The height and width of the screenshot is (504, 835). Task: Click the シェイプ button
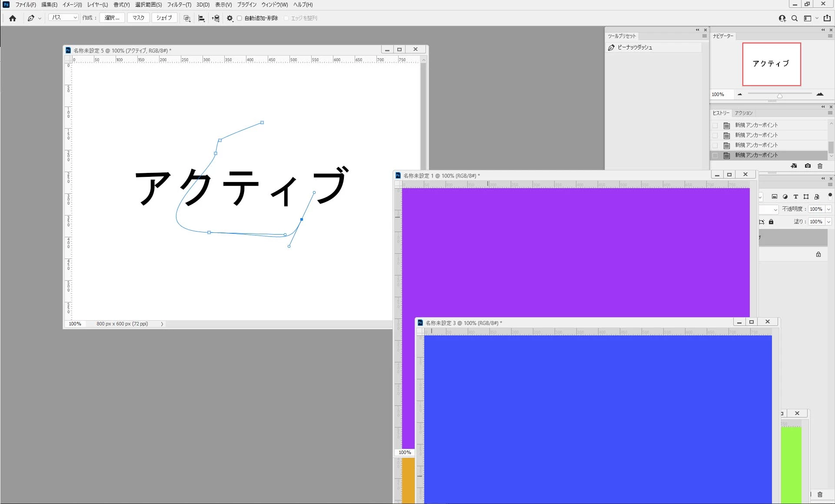164,18
